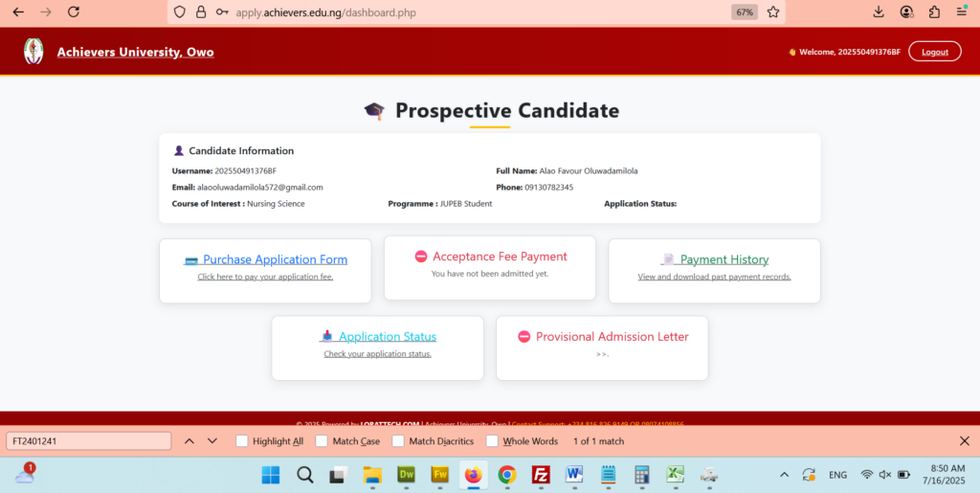Screen dimensions: 980x493
Task: Jump to previous find match
Action: click(189, 441)
